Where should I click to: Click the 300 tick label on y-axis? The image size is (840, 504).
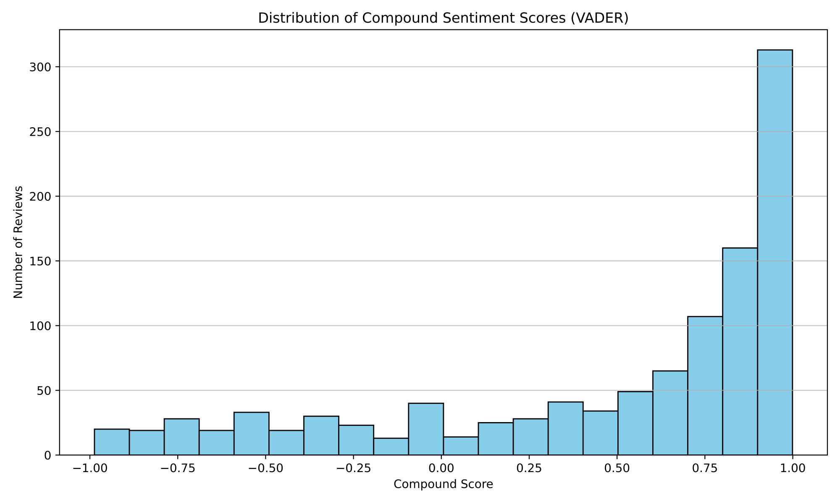point(40,67)
